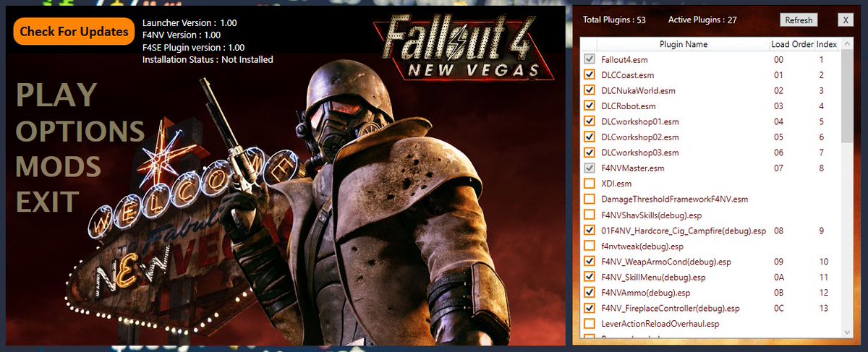Viewport: 868px width, 352px height.
Task: Uncheck the DLCworkshop03.esm plugin
Action: tap(590, 153)
